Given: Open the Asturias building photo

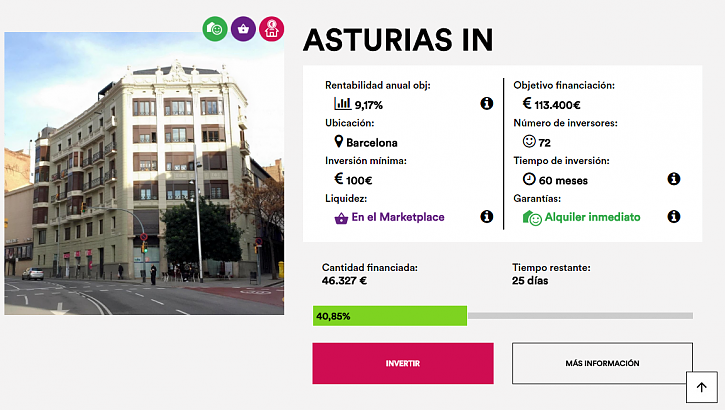Looking at the screenshot, I should point(143,173).
